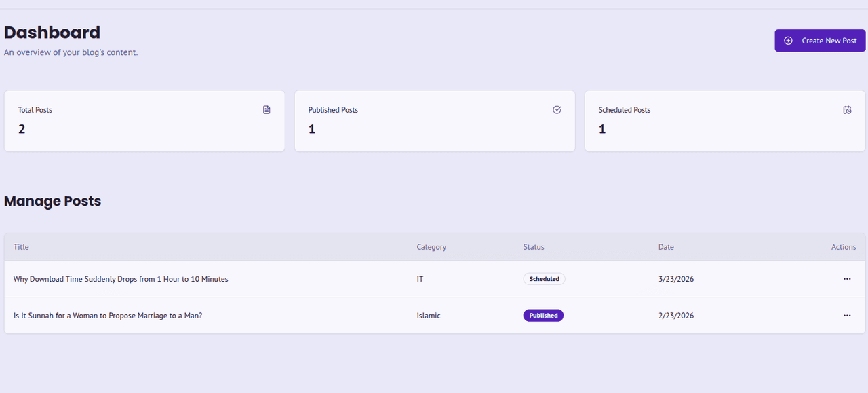Open actions menu for the Download Time post

click(847, 279)
